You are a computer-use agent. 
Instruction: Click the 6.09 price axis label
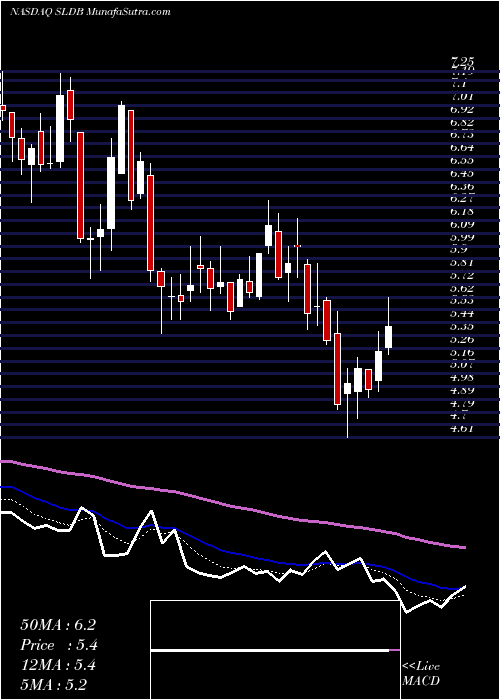click(x=462, y=225)
